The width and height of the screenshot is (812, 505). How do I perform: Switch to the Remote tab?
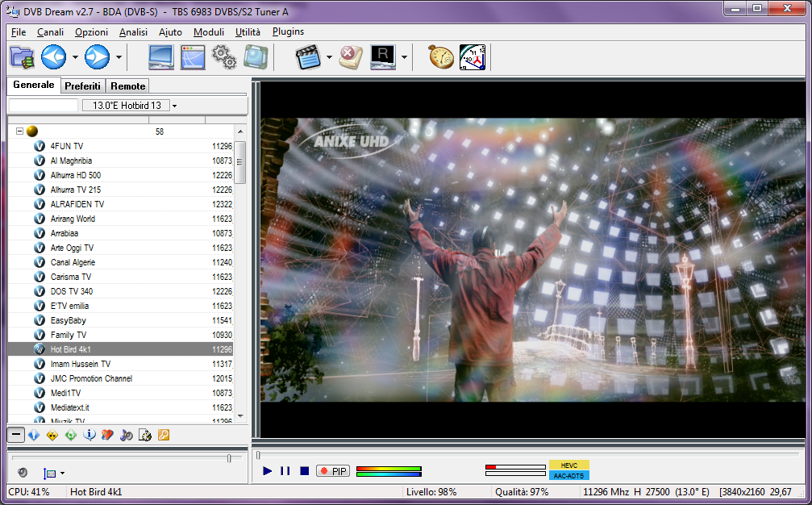(128, 86)
